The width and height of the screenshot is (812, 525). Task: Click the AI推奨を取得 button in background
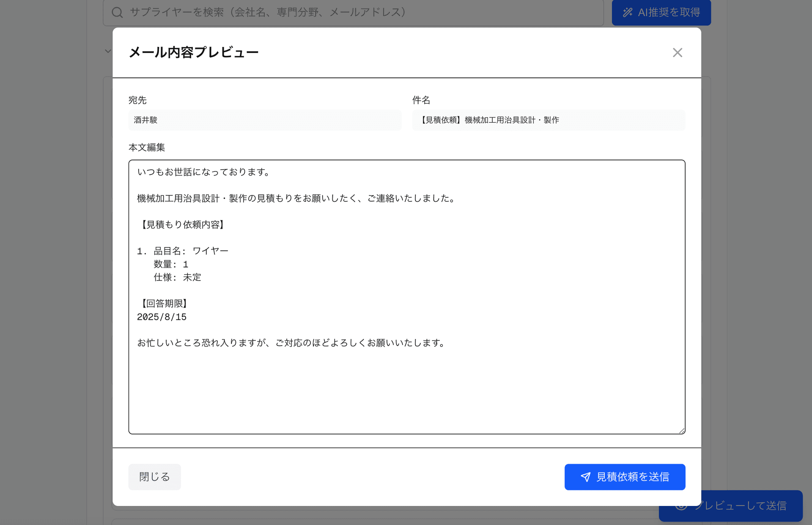click(x=661, y=12)
